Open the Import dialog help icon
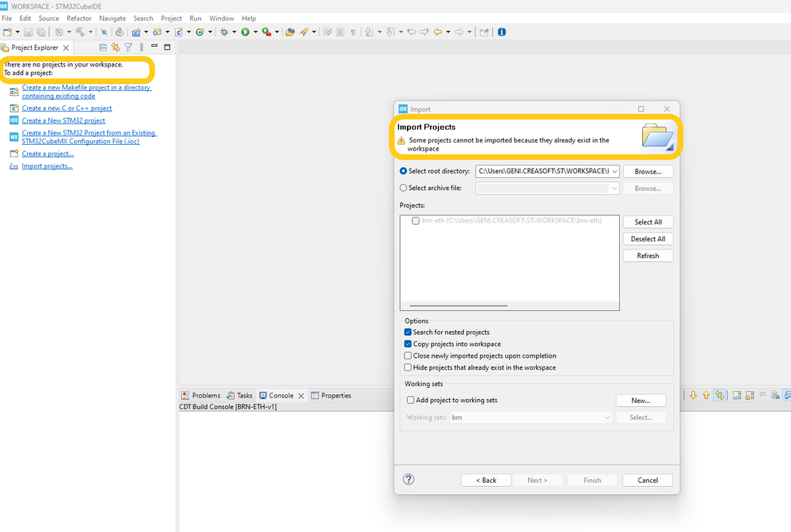The height and width of the screenshot is (532, 791). coord(409,480)
